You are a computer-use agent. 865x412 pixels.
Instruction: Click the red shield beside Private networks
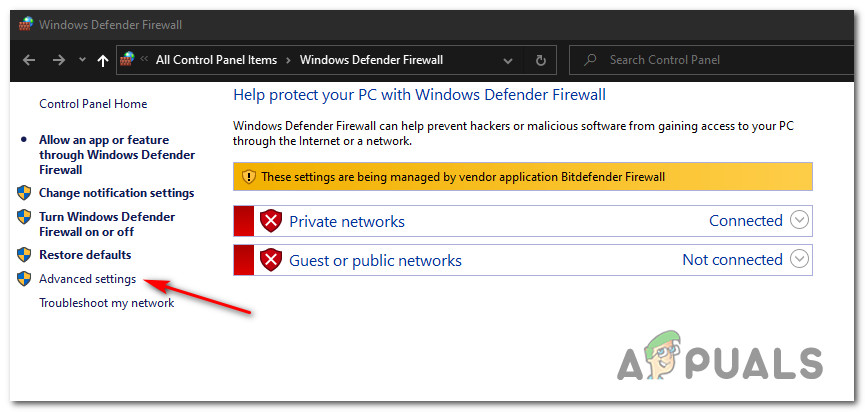[270, 222]
